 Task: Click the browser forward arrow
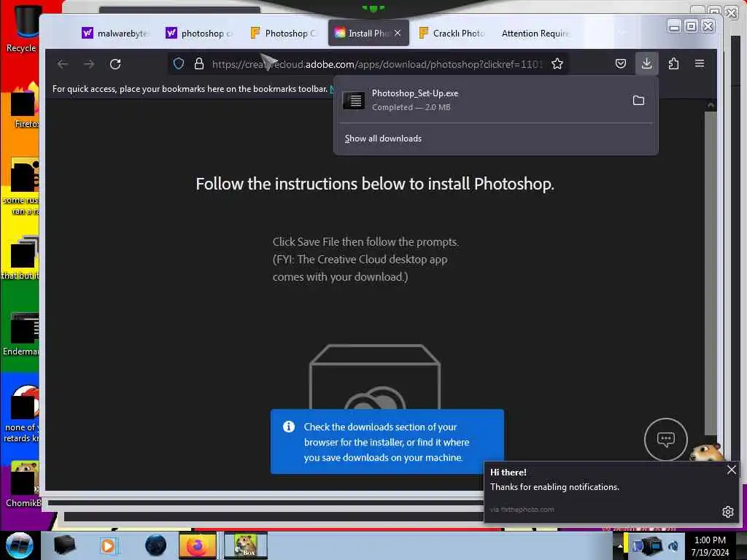pyautogui.click(x=89, y=64)
